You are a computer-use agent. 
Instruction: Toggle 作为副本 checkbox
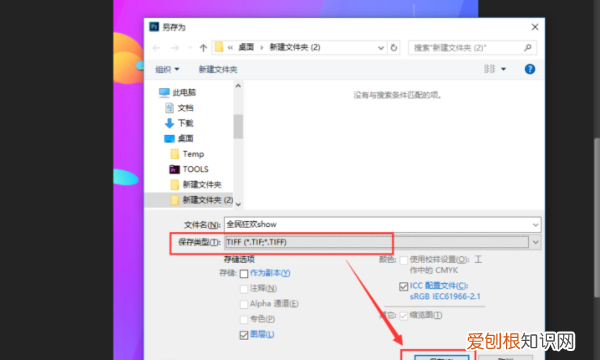tap(244, 274)
